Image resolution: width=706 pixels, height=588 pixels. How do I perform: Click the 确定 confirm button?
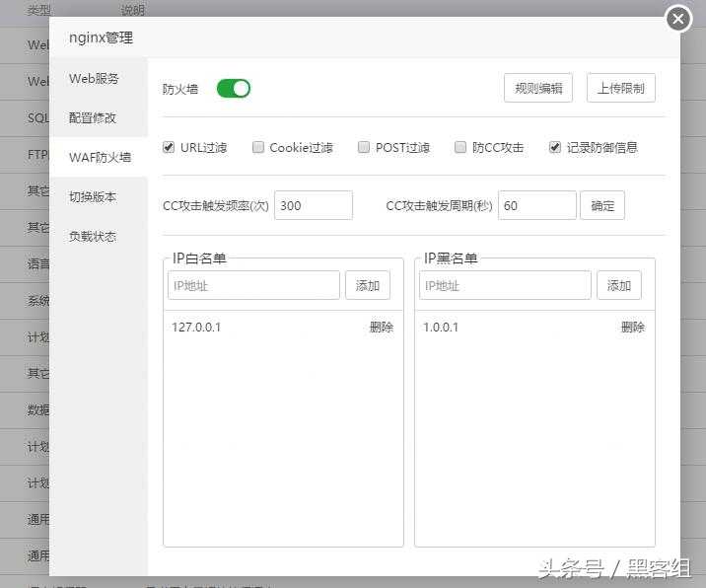coord(602,205)
